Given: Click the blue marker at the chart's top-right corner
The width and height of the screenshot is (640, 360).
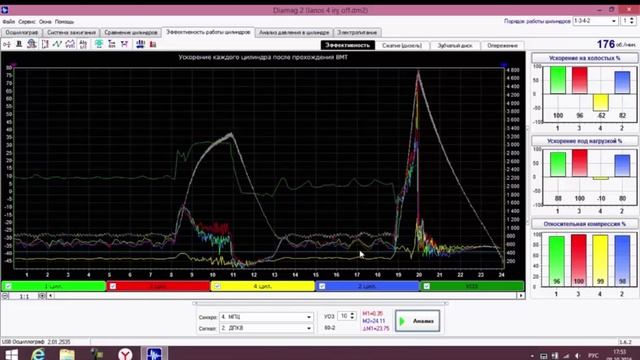Looking at the screenshot, I should click(504, 65).
